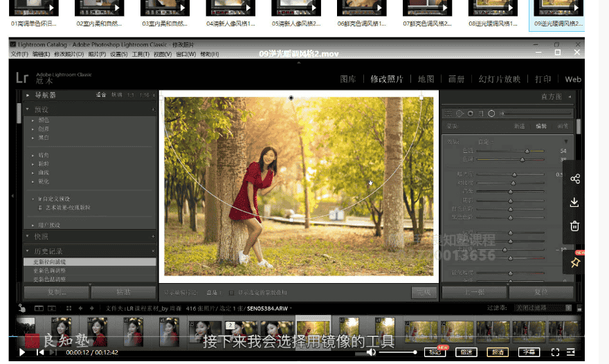The image size is (609, 364).
Task: Click the 完成 button below photo
Action: [424, 293]
